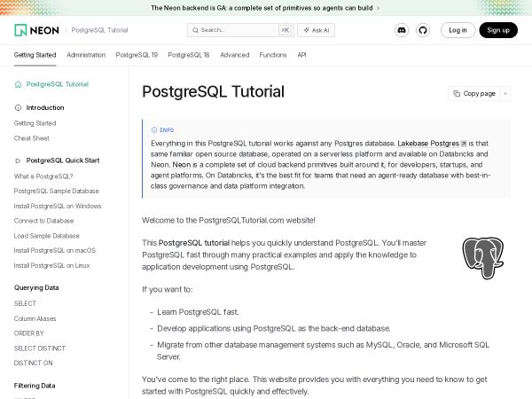Switch to the Getting Started tab
The height and width of the screenshot is (399, 532).
(35, 55)
